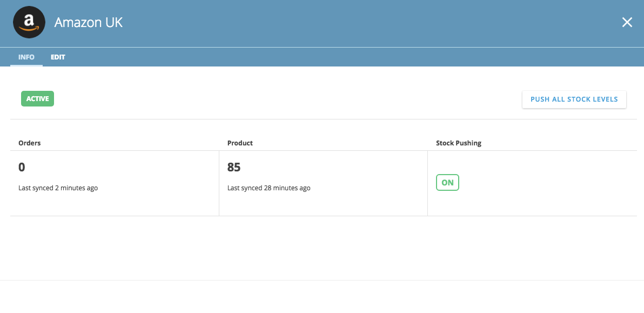The height and width of the screenshot is (313, 644).
Task: Close the Amazon UK panel
Action: point(627,22)
